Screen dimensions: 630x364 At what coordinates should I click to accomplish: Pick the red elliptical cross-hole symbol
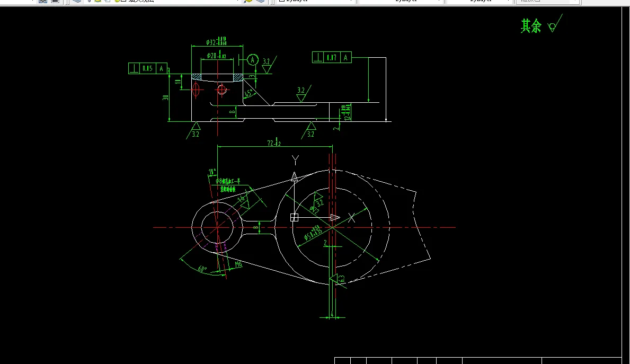(196, 90)
